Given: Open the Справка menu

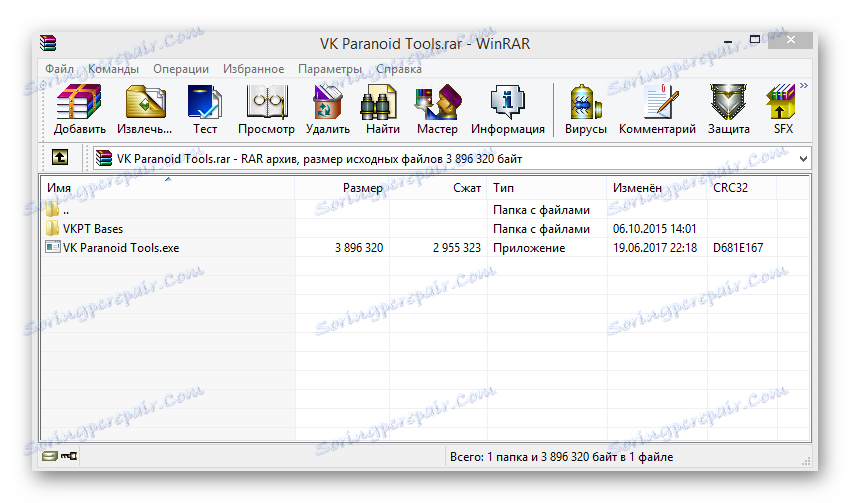Looking at the screenshot, I should (398, 69).
